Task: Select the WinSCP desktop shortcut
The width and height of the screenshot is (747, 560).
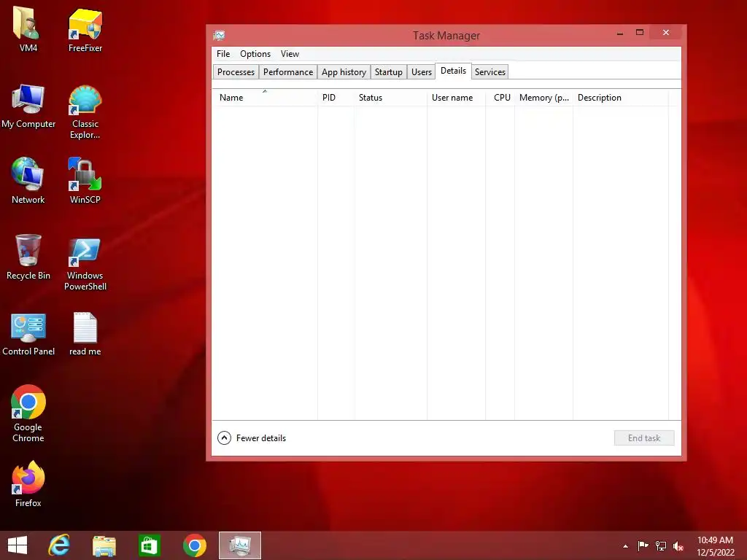Action: tap(85, 181)
